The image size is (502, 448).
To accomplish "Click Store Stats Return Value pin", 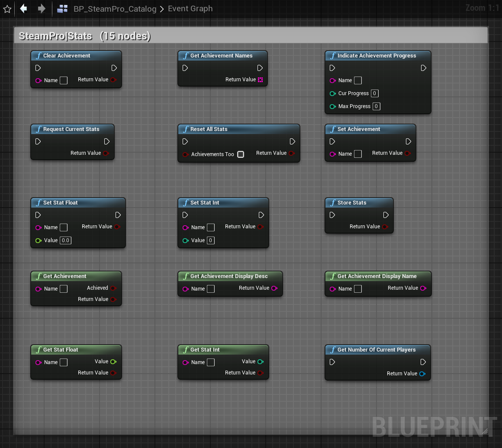I will [385, 227].
